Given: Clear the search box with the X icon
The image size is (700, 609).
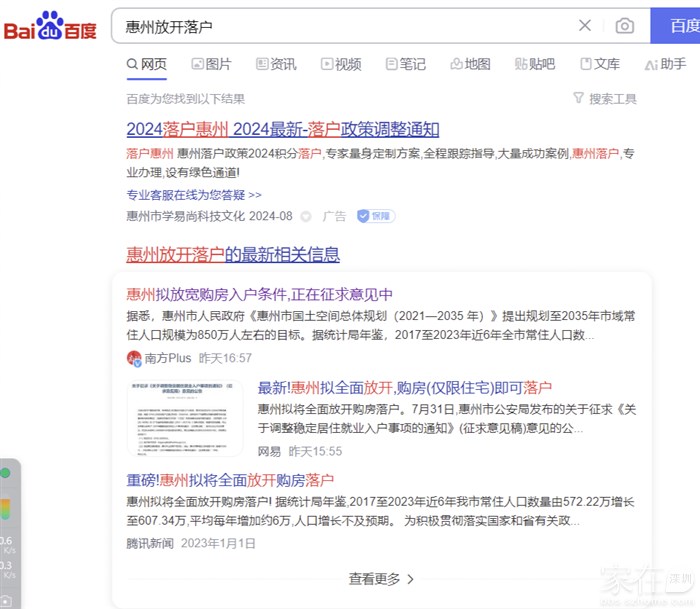Looking at the screenshot, I should [585, 26].
